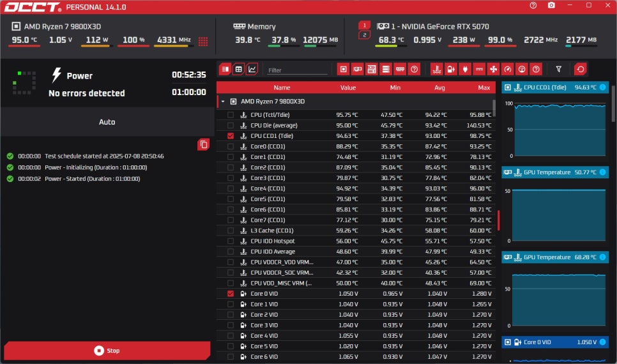The height and width of the screenshot is (364, 617).
Task: Toggle the memory module filter icon
Action: coord(400,69)
